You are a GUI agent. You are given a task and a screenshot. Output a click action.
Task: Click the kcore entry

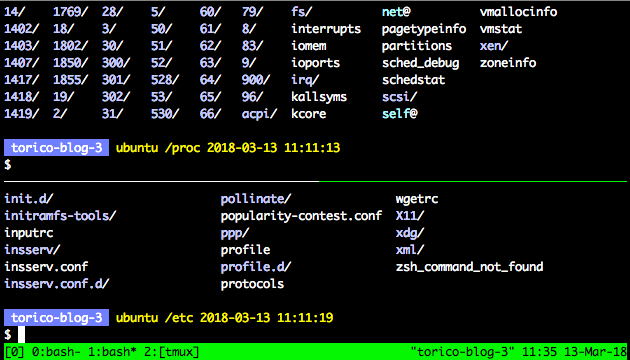(309, 114)
